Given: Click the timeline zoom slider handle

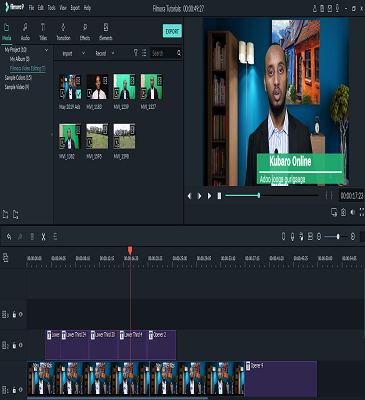Looking at the screenshot, I should pos(338,237).
